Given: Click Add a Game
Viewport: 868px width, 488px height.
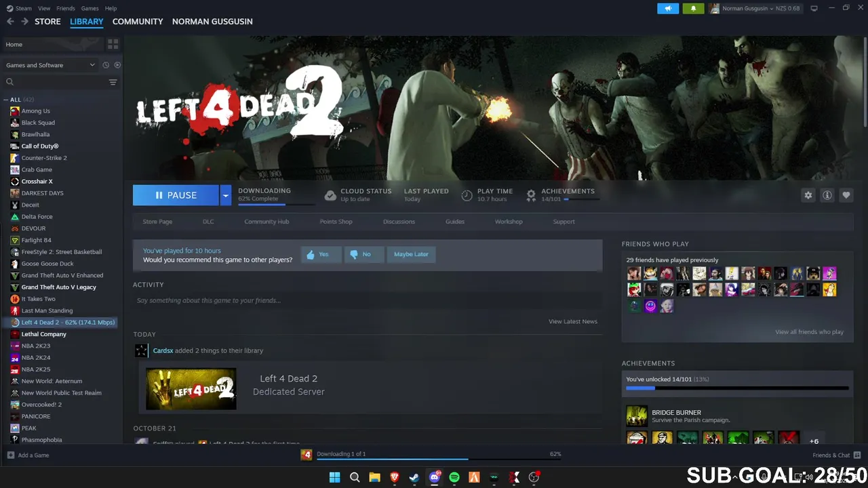Looking at the screenshot, I should point(28,455).
